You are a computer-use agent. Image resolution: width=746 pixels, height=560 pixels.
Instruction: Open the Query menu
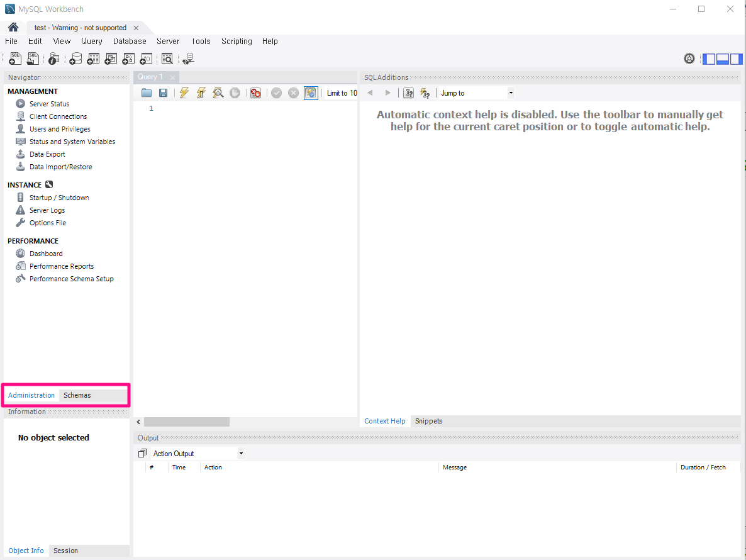pyautogui.click(x=91, y=42)
